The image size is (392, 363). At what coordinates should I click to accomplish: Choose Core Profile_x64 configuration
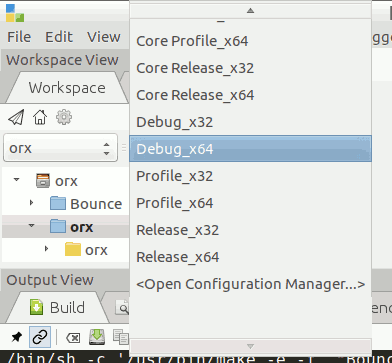tap(250, 41)
